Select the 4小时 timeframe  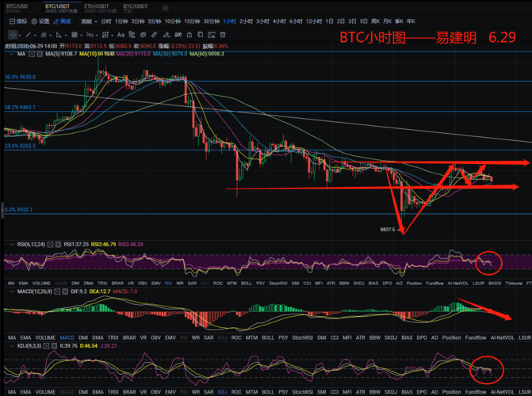(278, 21)
